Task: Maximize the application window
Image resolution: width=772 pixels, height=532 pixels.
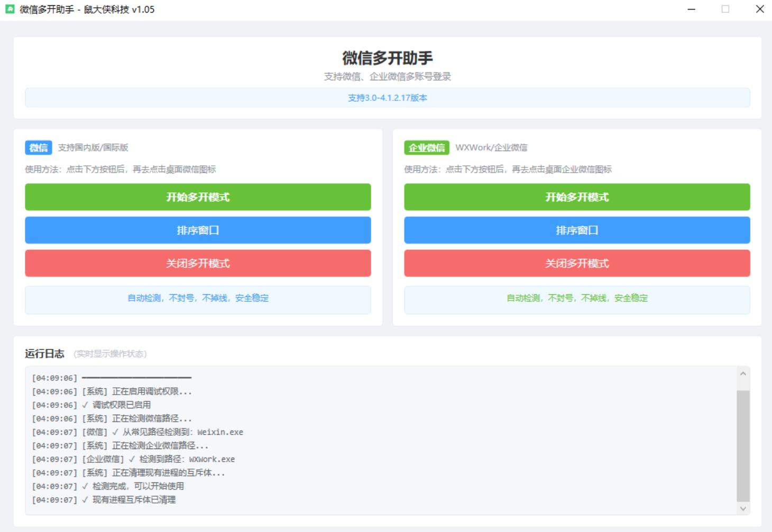Action: pyautogui.click(x=725, y=9)
